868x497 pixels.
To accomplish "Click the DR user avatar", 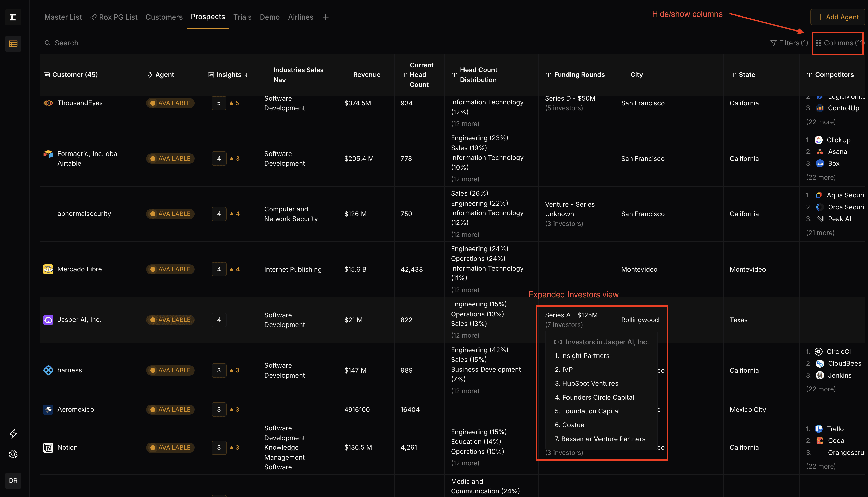I will tap(13, 481).
